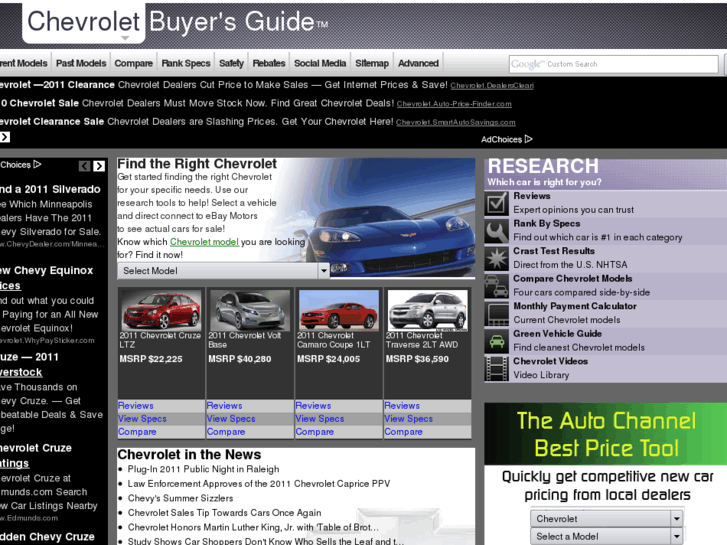Click the 2011 Chevrolet Volt Base thumbnail
Screen dimensions: 727x545
[x=250, y=310]
